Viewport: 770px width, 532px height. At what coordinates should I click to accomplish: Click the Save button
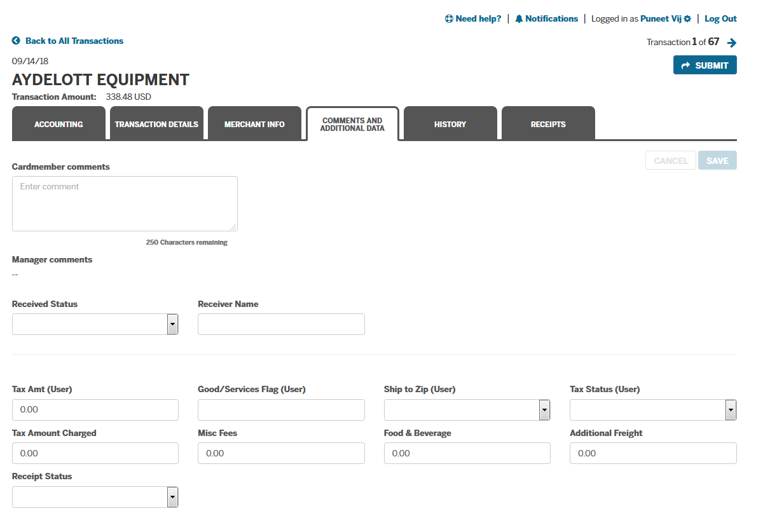(x=717, y=161)
